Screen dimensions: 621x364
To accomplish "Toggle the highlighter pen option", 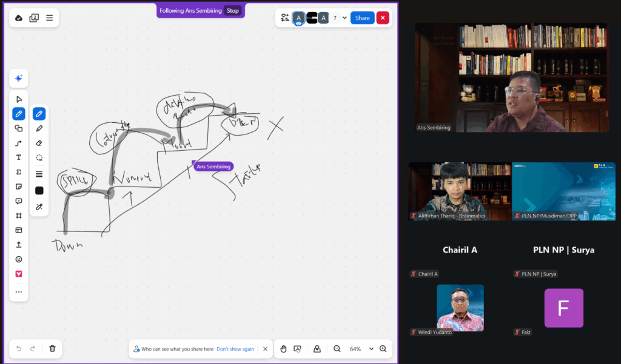I will [39, 128].
